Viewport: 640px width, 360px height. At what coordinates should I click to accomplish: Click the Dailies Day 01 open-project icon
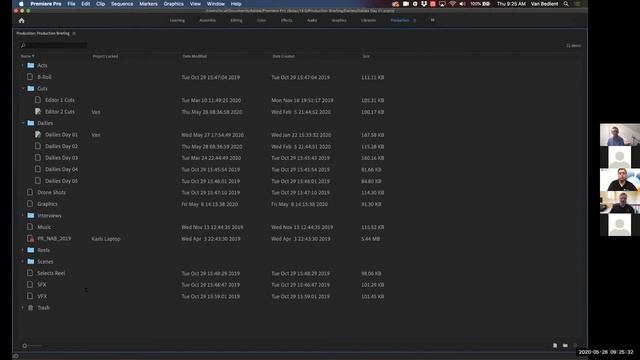pyautogui.click(x=38, y=134)
